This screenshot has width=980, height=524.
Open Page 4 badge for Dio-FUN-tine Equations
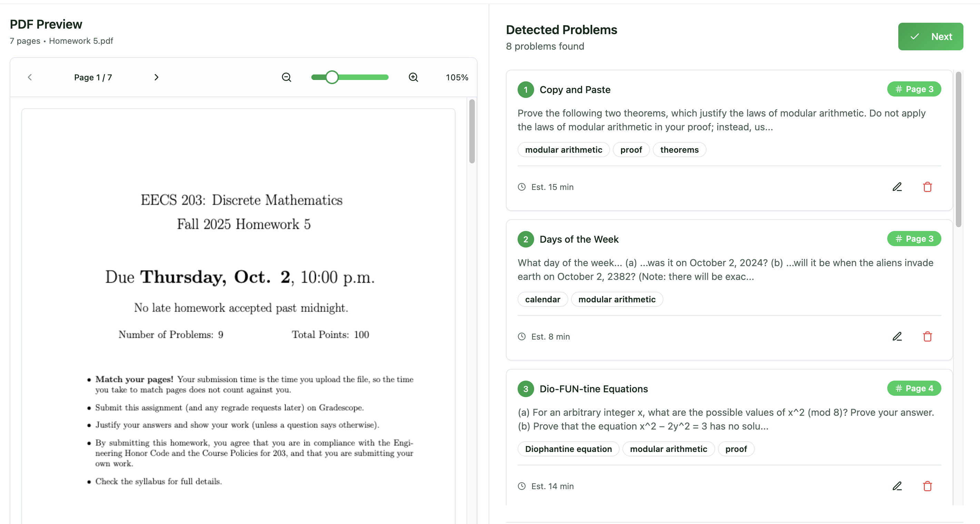click(914, 388)
